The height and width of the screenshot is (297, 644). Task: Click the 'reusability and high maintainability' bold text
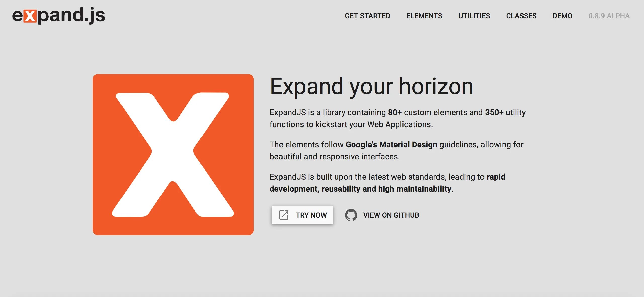tap(386, 189)
